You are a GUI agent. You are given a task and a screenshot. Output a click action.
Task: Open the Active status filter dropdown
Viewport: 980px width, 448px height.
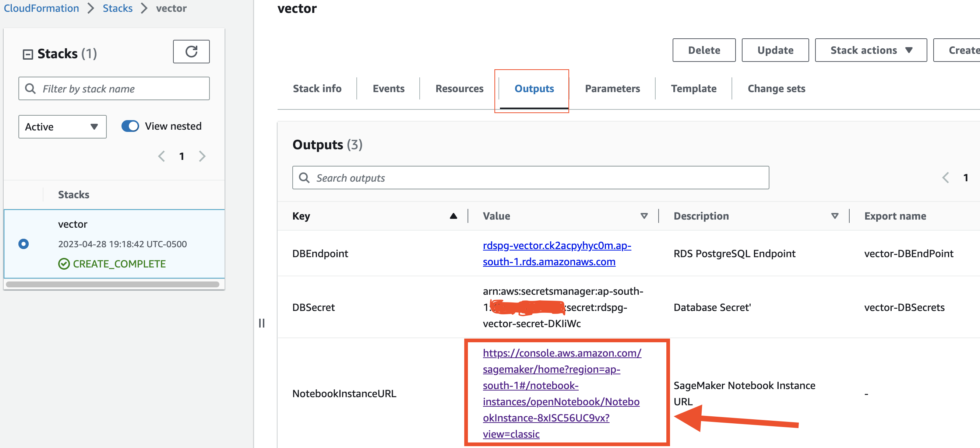pos(62,127)
